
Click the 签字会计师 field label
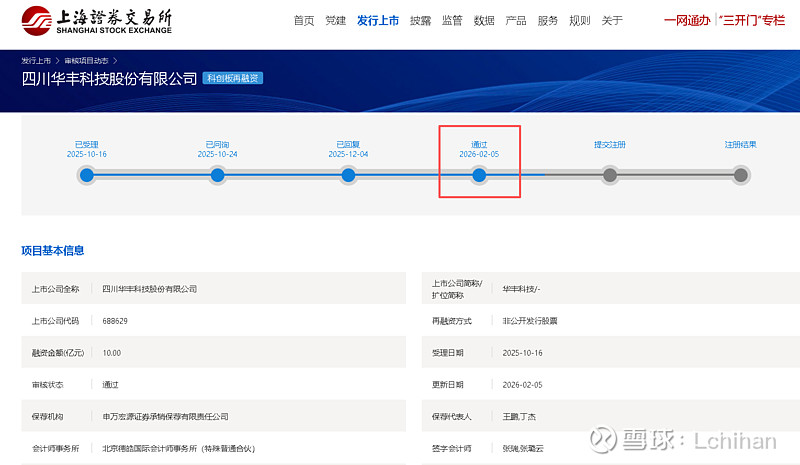[x=452, y=449]
